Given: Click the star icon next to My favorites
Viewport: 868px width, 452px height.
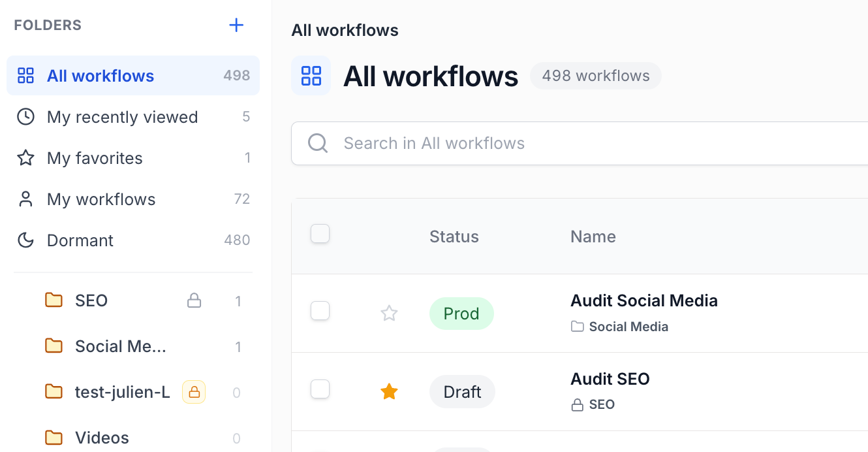Looking at the screenshot, I should pyautogui.click(x=25, y=158).
